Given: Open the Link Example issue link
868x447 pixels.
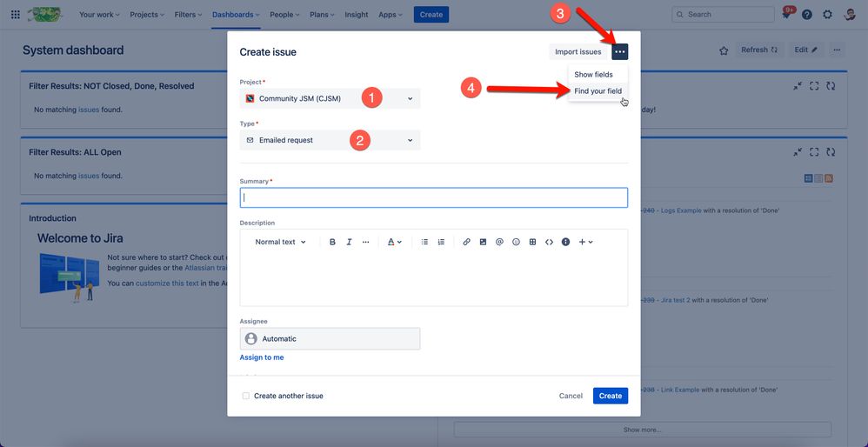Looking at the screenshot, I should [x=680, y=390].
